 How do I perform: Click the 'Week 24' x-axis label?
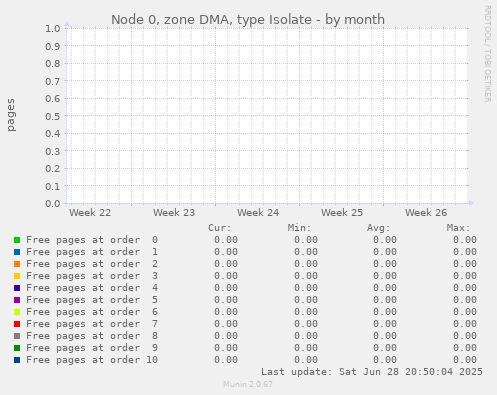point(258,213)
